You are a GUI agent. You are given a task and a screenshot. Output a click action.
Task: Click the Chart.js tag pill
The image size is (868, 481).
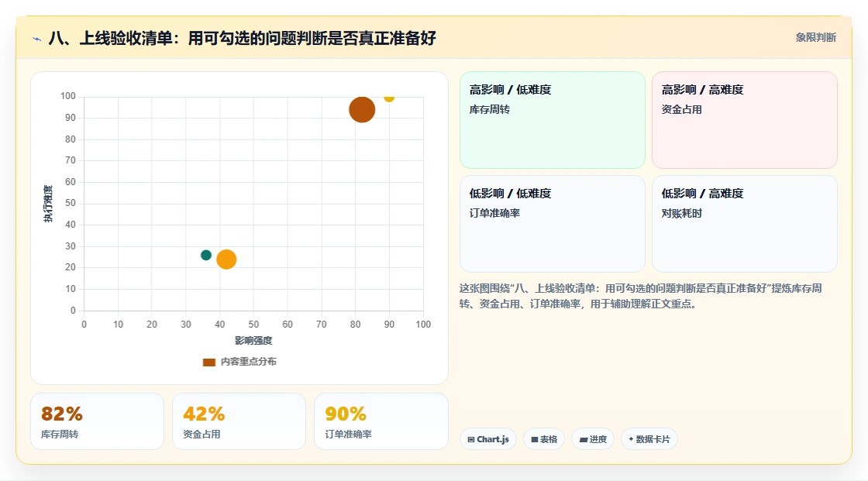coord(488,439)
